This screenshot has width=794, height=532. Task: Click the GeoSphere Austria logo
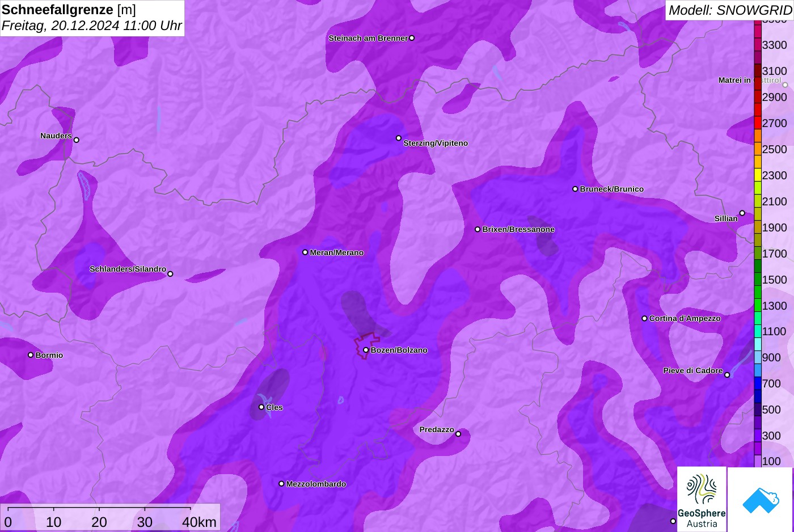702,500
